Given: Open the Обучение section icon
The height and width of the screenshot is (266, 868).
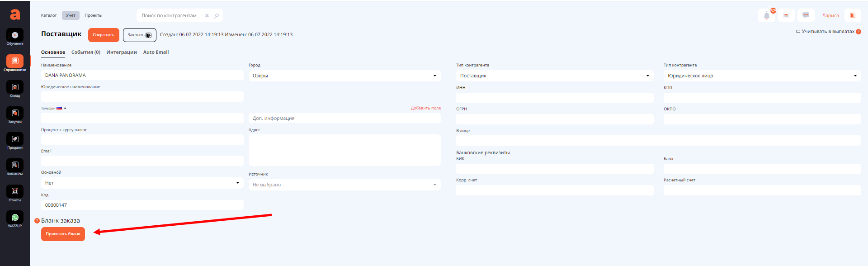Looking at the screenshot, I should coord(15,35).
